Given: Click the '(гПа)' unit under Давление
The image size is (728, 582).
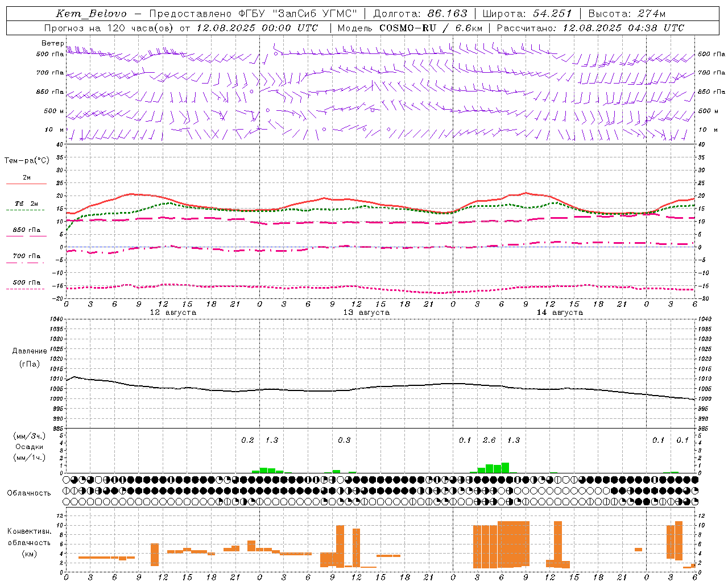Looking at the screenshot, I should [x=30, y=364].
